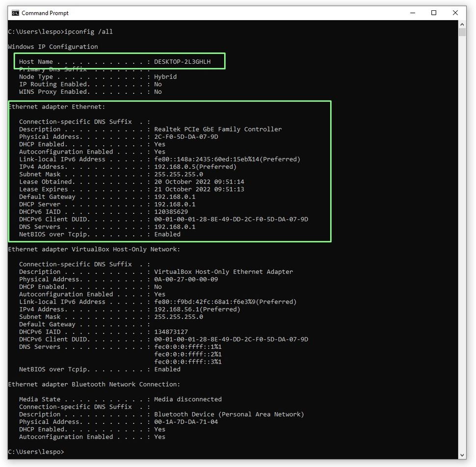Click the ipconfig /all command text
This screenshot has height=467, width=476.
coord(89,31)
